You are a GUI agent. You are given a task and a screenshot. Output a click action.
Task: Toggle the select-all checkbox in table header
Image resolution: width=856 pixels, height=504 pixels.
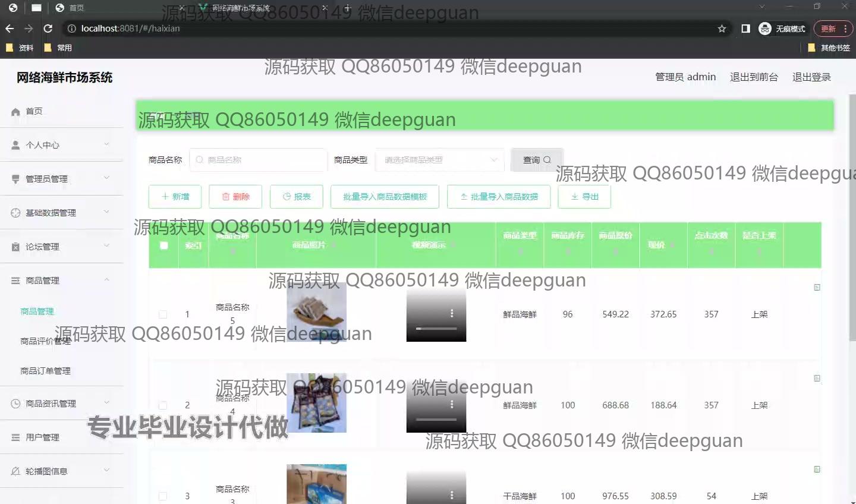(x=164, y=245)
